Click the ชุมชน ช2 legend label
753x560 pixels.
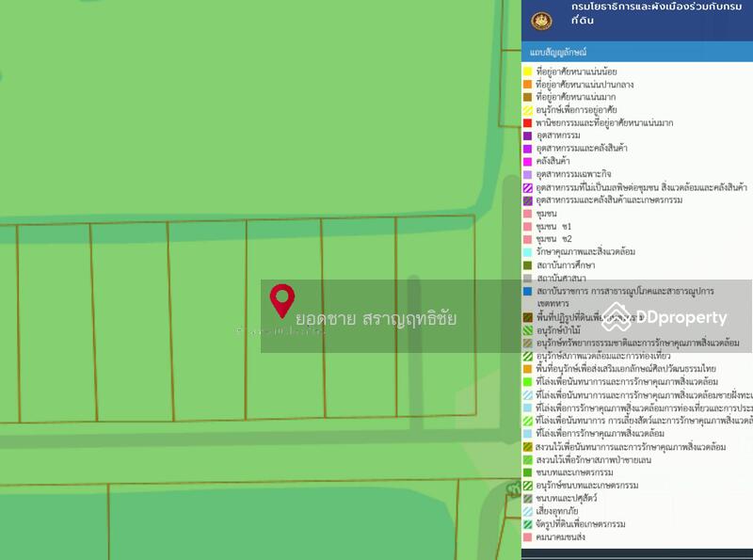coord(553,239)
